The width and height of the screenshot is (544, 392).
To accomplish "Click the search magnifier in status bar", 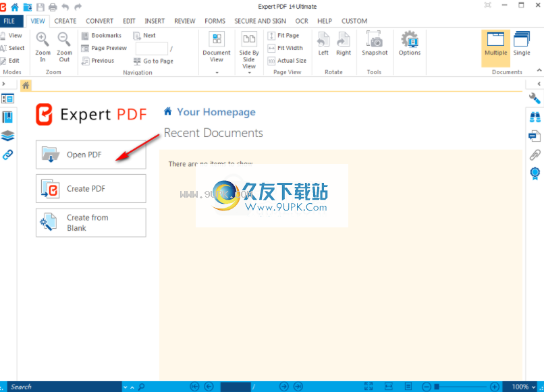I will pyautogui.click(x=142, y=387).
